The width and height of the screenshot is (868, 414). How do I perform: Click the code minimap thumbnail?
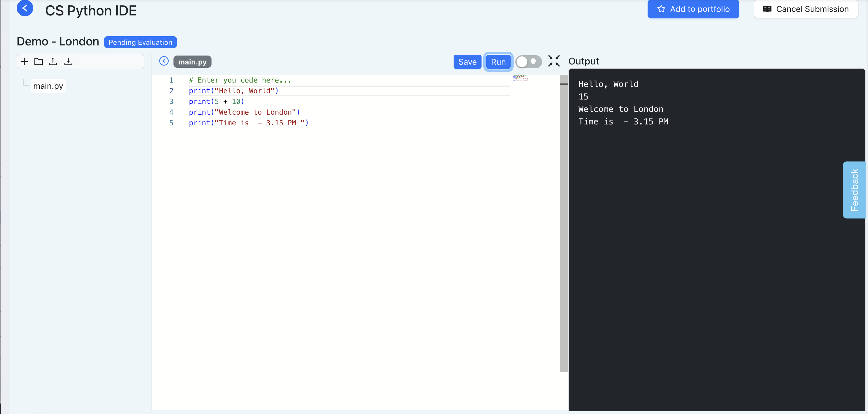pos(521,78)
